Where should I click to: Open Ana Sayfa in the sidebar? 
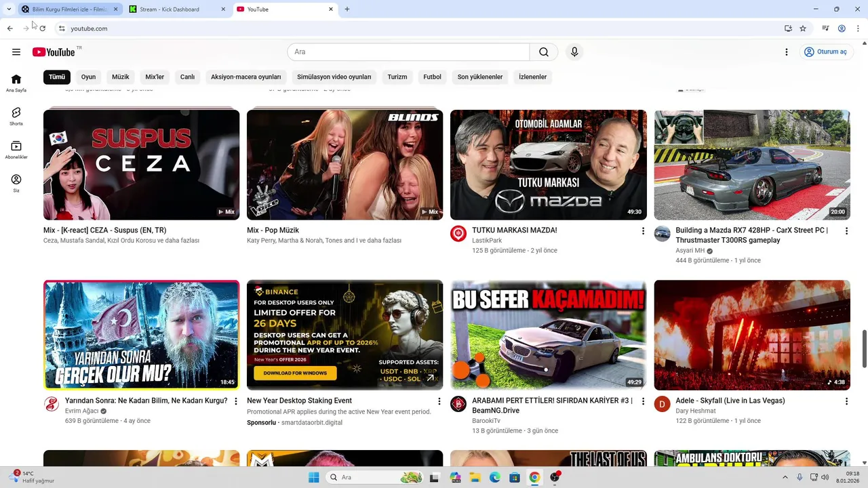pyautogui.click(x=16, y=83)
